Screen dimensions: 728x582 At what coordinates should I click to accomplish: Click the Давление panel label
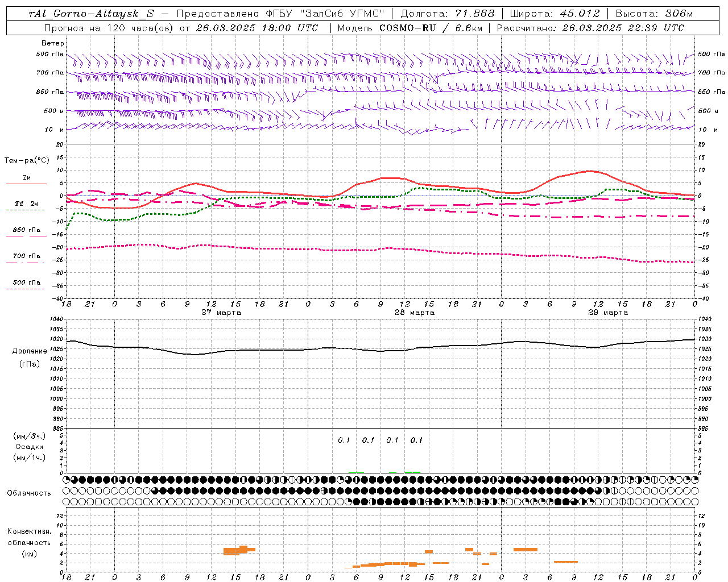[x=30, y=351]
